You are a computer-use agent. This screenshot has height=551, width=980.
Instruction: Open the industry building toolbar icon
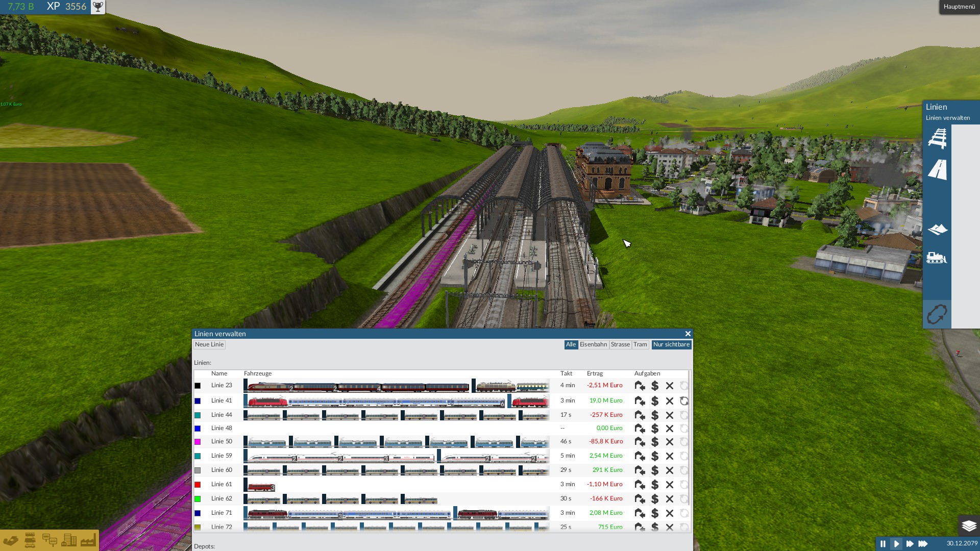tap(88, 540)
